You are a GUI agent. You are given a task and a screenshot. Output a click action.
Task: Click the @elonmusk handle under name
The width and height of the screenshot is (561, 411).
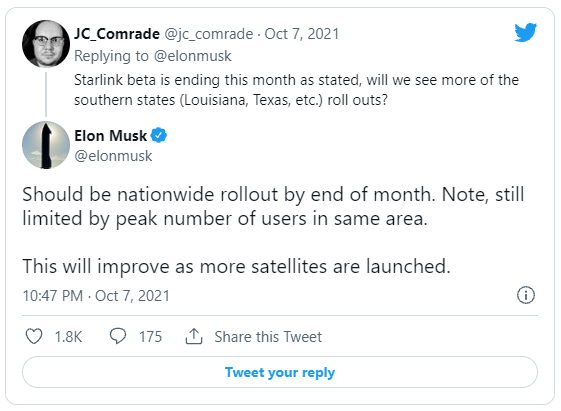[x=113, y=156]
